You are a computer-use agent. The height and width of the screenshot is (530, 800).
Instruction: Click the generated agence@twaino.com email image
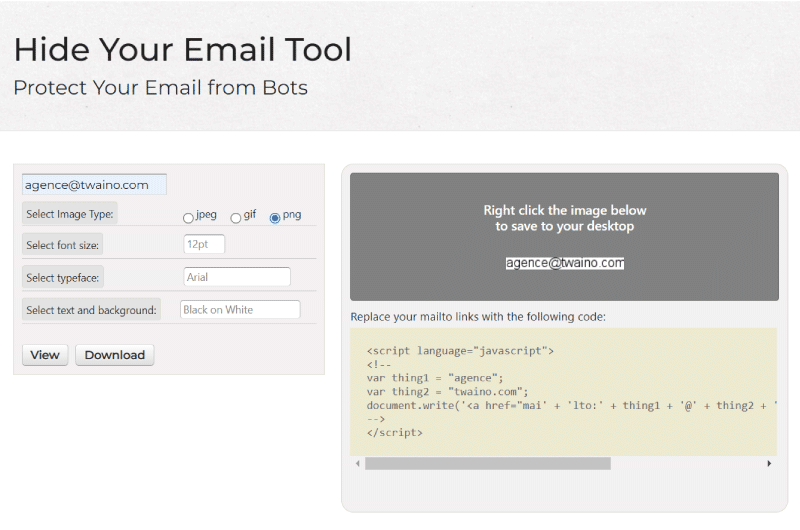(565, 263)
